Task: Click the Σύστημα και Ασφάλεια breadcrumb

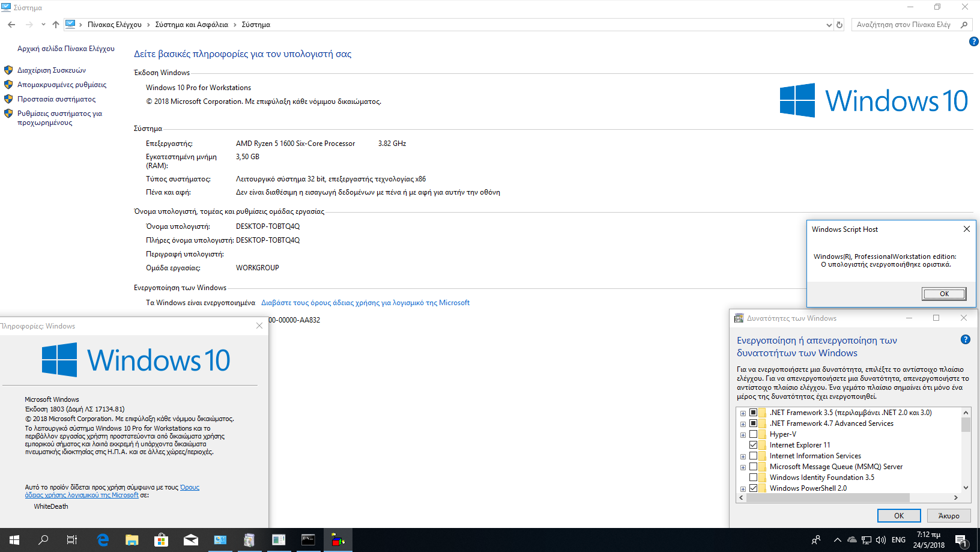Action: [192, 25]
